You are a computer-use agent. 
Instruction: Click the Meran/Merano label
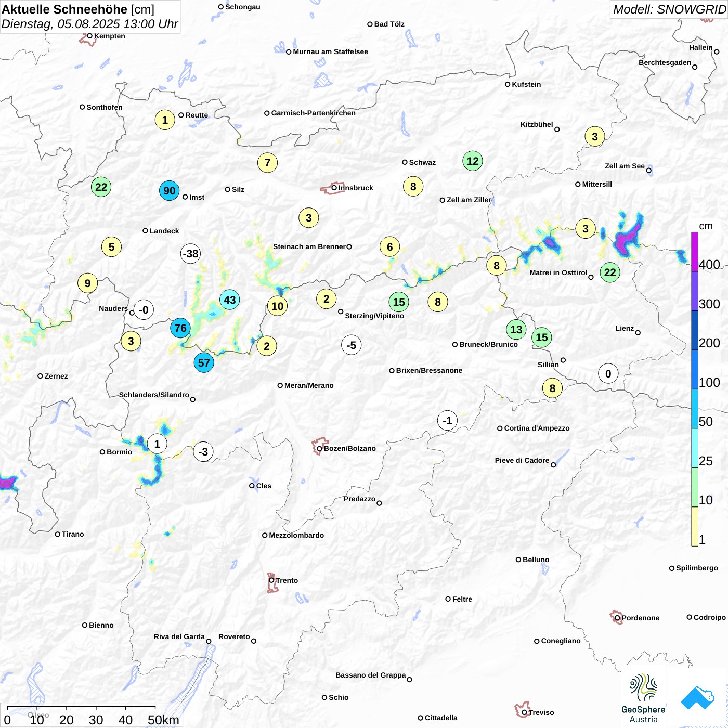coord(309,385)
